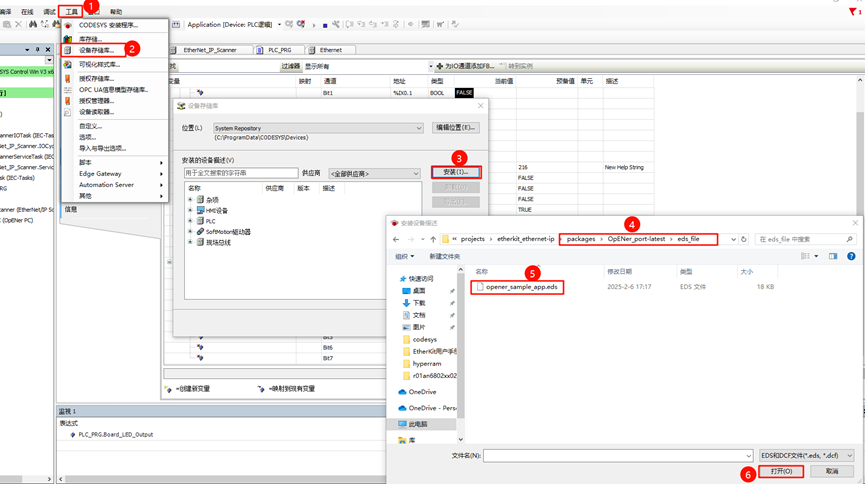Click refresh icon beside address bar
Viewport: 865px width, 484px height.
coord(744,240)
